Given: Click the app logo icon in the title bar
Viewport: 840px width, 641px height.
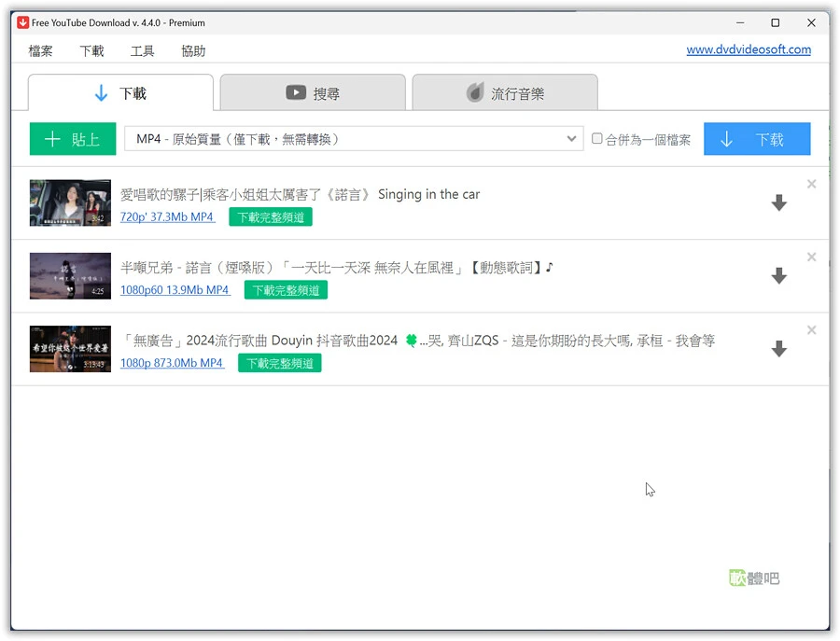Looking at the screenshot, I should coord(22,22).
